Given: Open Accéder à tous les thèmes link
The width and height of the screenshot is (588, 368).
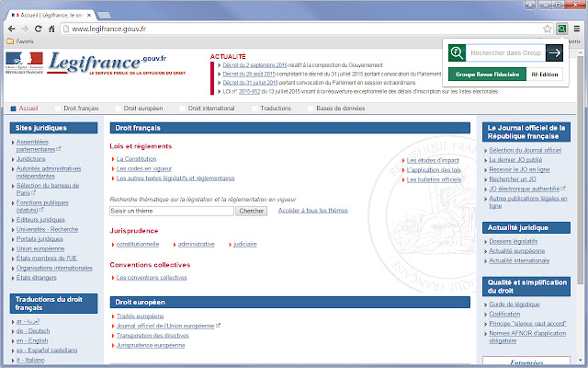Looking at the screenshot, I should pyautogui.click(x=312, y=211).
